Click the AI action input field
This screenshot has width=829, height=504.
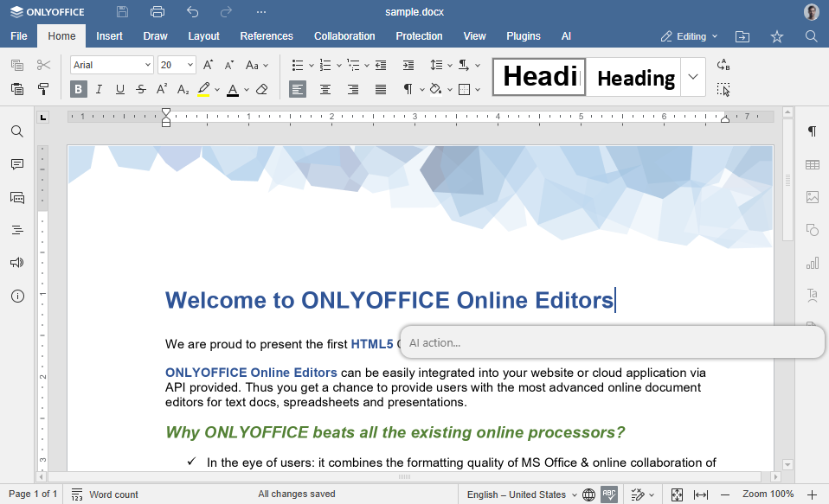(612, 342)
